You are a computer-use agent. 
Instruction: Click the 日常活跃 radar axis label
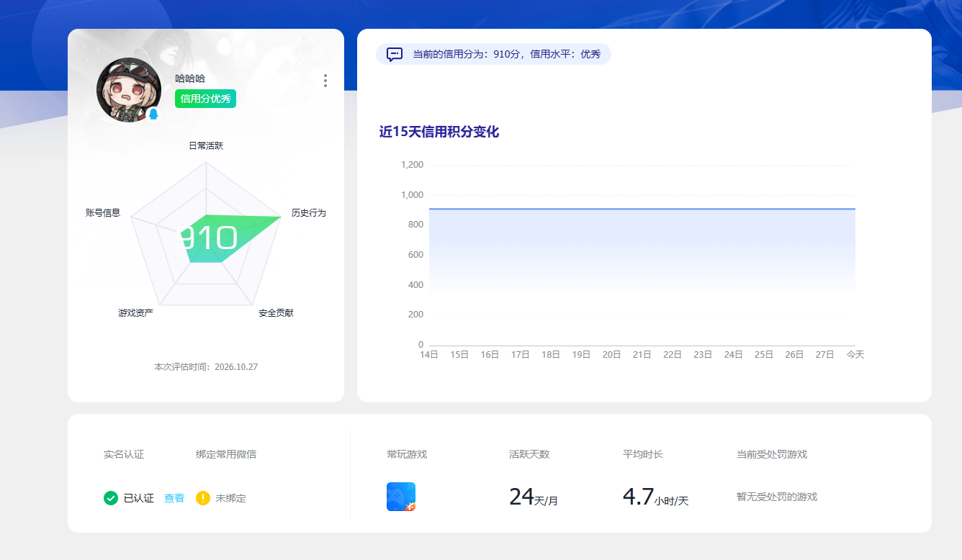tap(206, 145)
